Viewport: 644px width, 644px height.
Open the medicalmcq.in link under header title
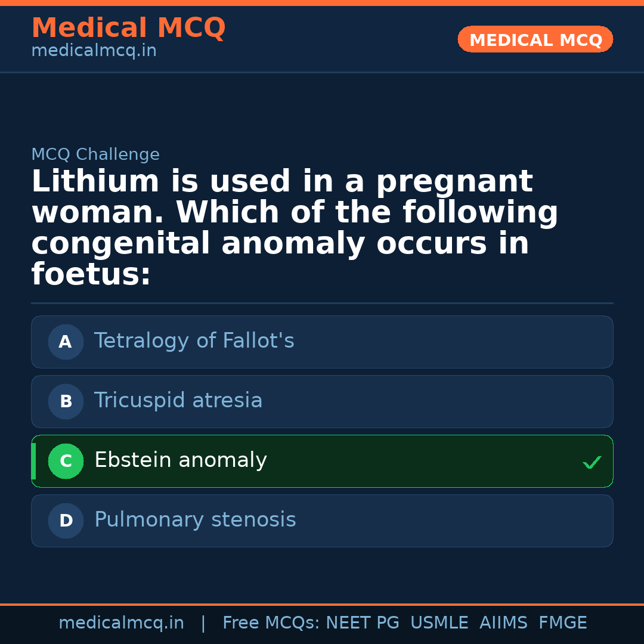pos(94,51)
